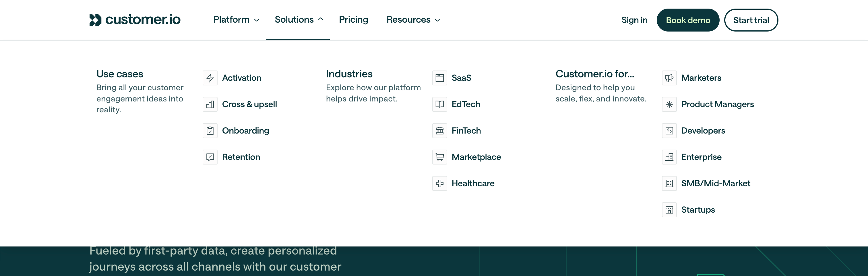Viewport: 868px width, 276px height.
Task: Click the FinTech bank icon
Action: tap(439, 131)
